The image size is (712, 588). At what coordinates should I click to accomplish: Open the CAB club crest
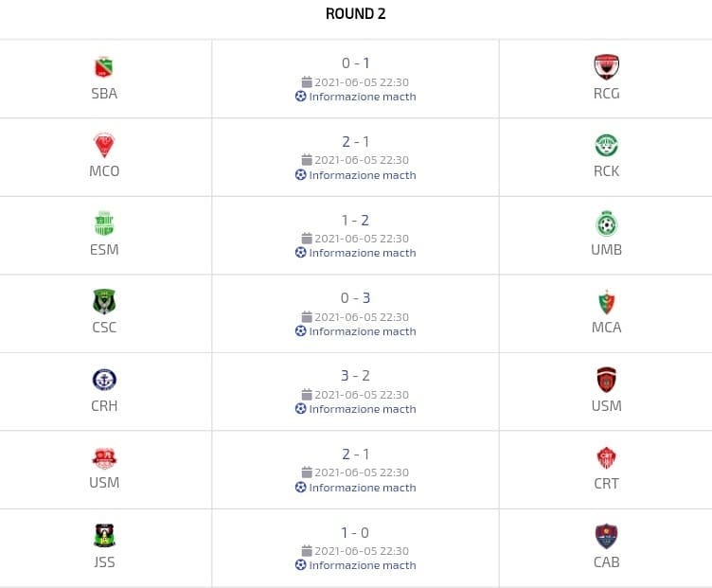[606, 536]
